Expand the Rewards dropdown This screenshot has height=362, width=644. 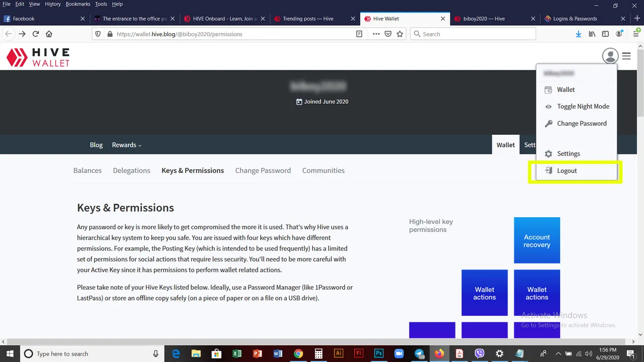pos(127,145)
